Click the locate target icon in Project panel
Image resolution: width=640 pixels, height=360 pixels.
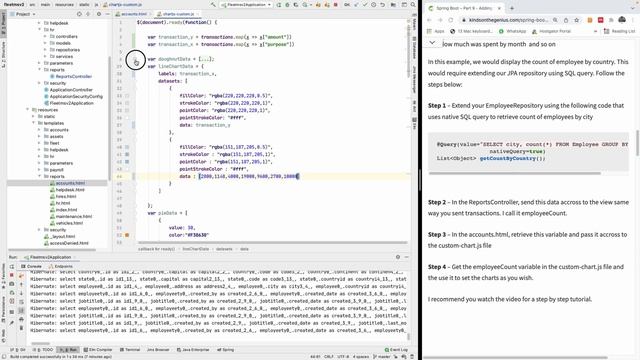tap(79, 14)
